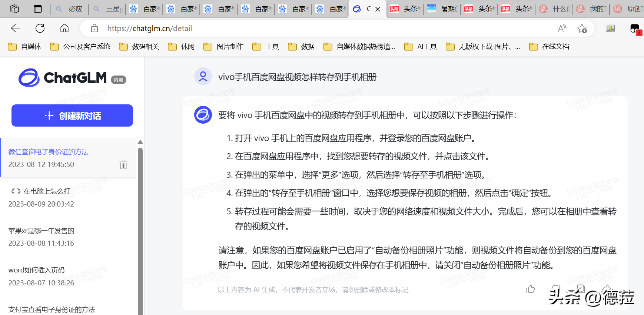Screen dimensions: 644x315
Task: Open the 自媒体 bookmarks folder
Action: (x=24, y=47)
